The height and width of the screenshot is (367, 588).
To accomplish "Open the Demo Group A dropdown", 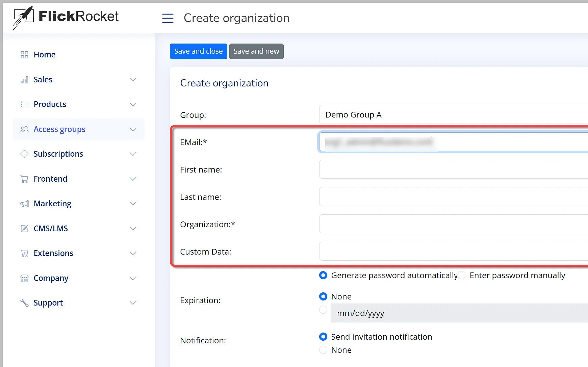I will (x=453, y=115).
